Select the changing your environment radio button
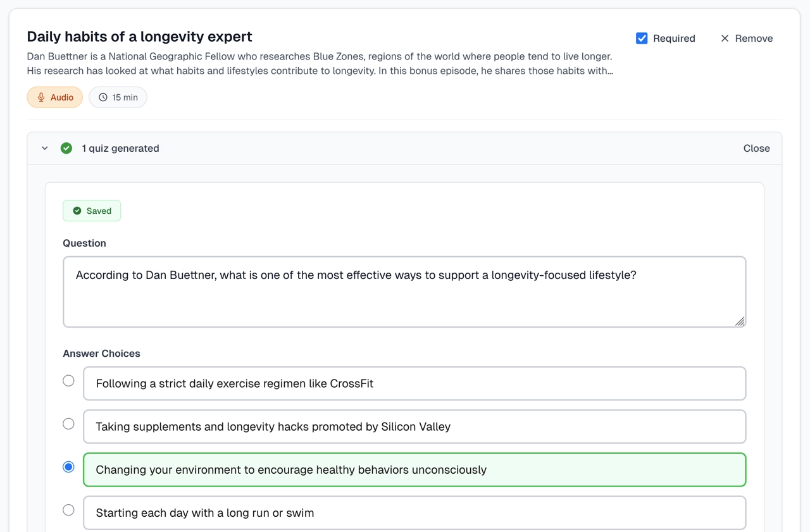 coord(68,467)
